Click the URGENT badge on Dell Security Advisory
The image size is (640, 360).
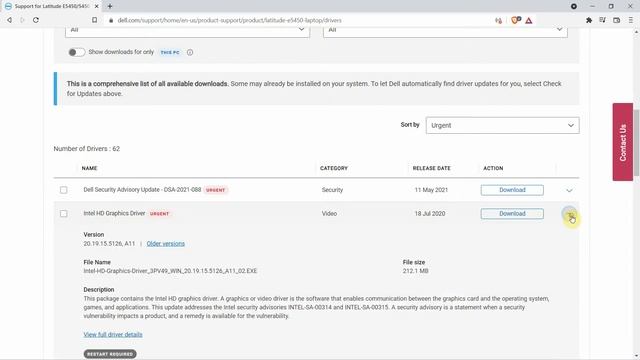pyautogui.click(x=216, y=190)
